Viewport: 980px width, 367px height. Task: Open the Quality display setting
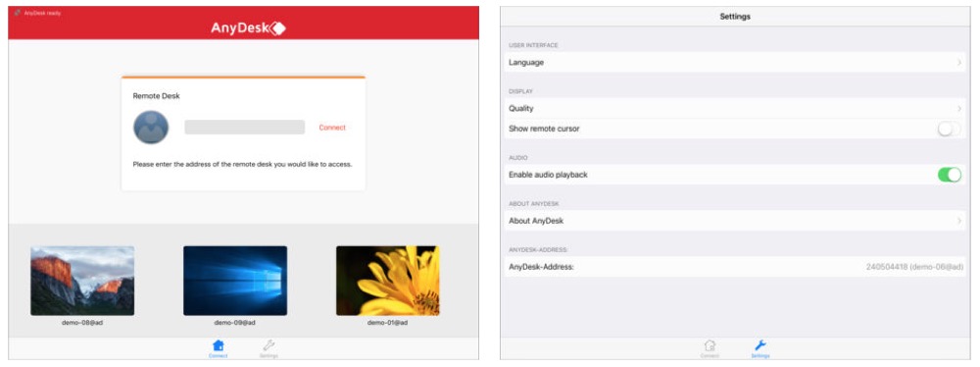click(735, 108)
